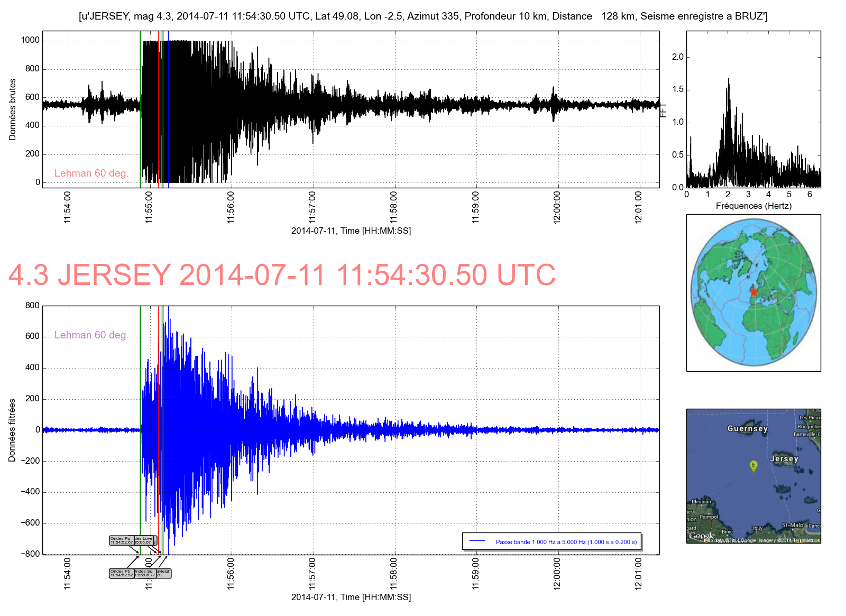Click the green epicenter pin marked E

(x=753, y=466)
